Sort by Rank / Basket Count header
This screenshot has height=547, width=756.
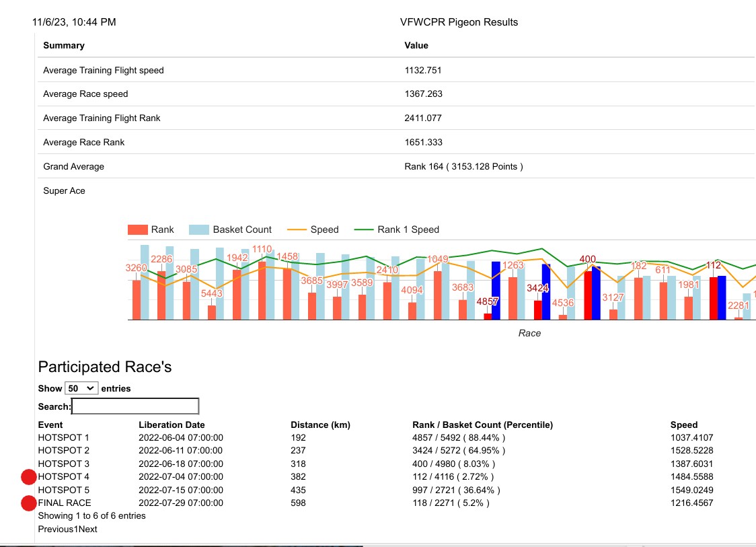point(482,425)
